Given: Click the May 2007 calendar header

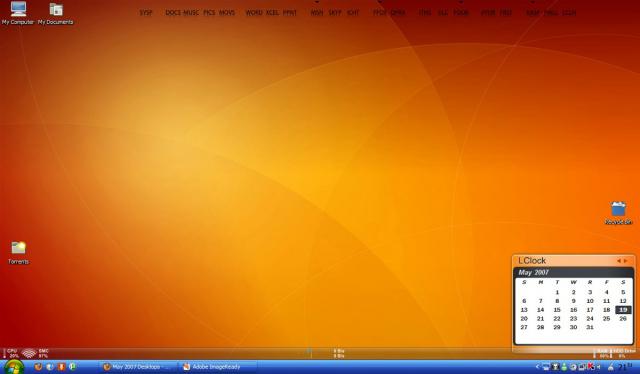Looking at the screenshot, I should click(x=534, y=272).
